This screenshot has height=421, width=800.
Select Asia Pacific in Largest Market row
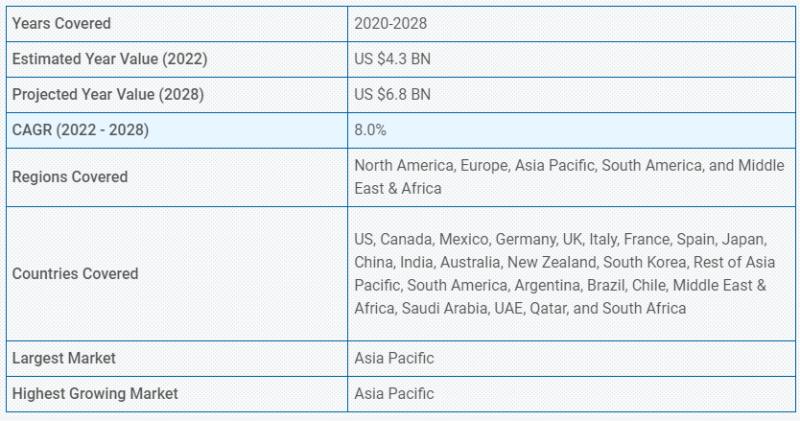[394, 358]
